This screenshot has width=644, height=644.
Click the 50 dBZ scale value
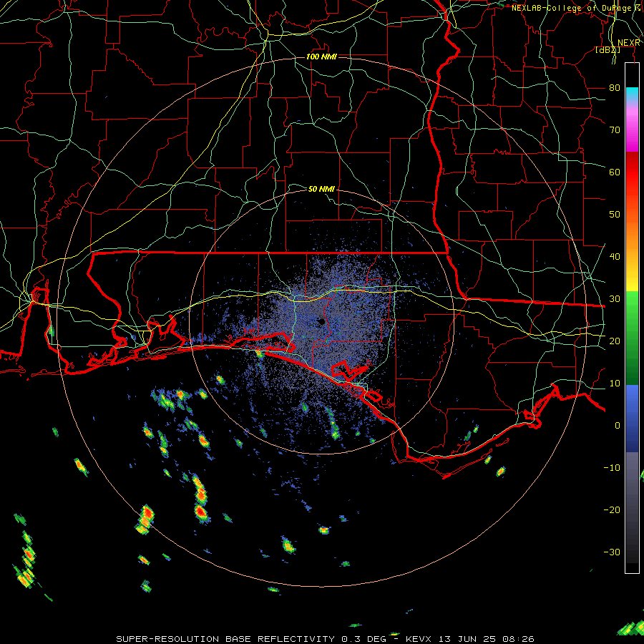pos(615,215)
